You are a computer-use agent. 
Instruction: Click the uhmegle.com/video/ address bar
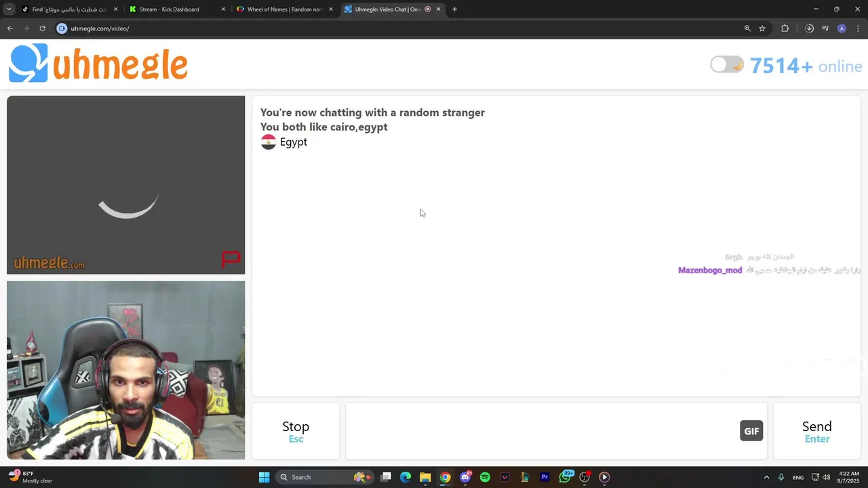pos(400,28)
